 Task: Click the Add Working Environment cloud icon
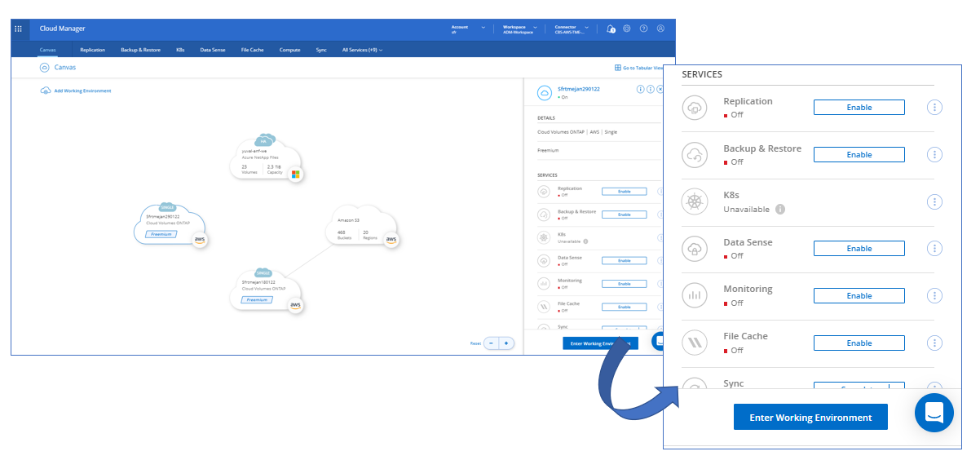(46, 91)
